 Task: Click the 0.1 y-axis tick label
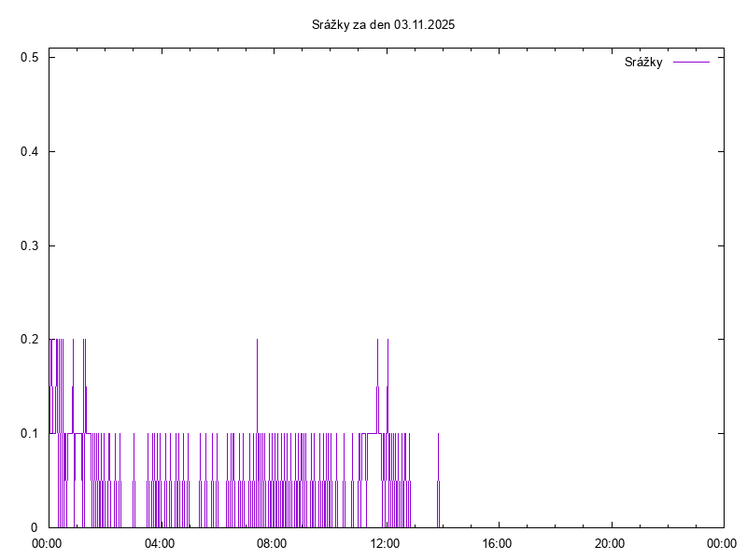[29, 434]
